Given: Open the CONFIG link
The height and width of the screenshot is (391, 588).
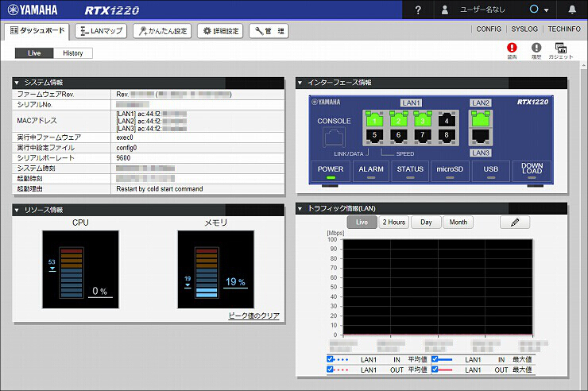Looking at the screenshot, I should [x=489, y=29].
